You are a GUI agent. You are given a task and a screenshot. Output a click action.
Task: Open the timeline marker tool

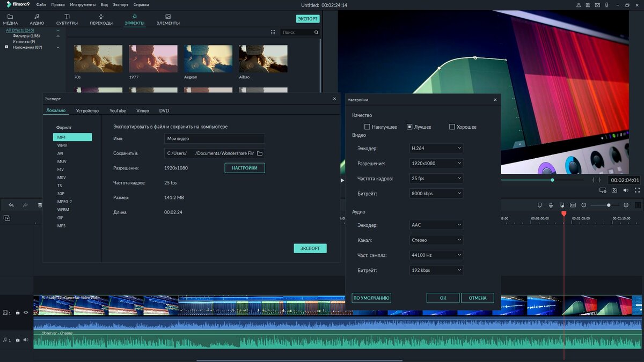tap(539, 205)
